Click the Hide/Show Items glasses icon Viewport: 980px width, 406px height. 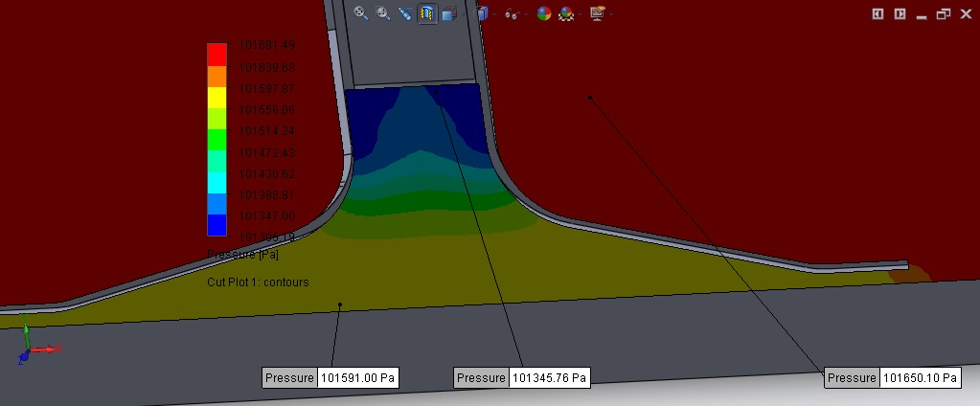[513, 13]
